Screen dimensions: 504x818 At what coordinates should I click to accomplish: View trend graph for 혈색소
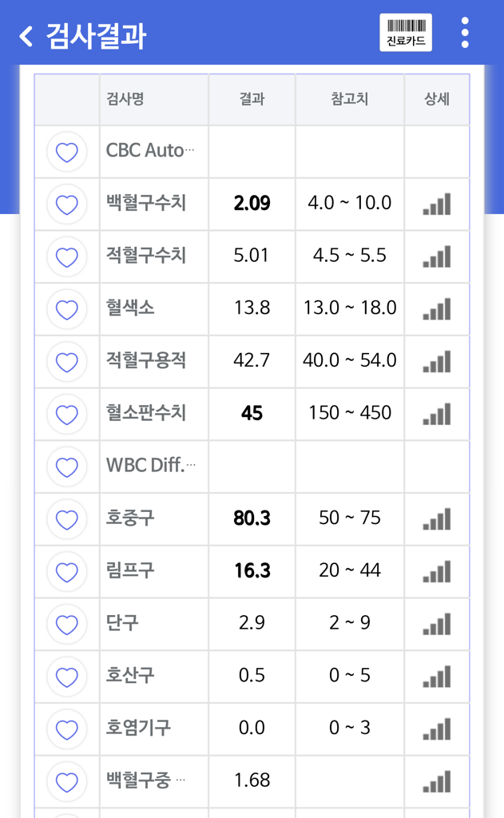437,309
